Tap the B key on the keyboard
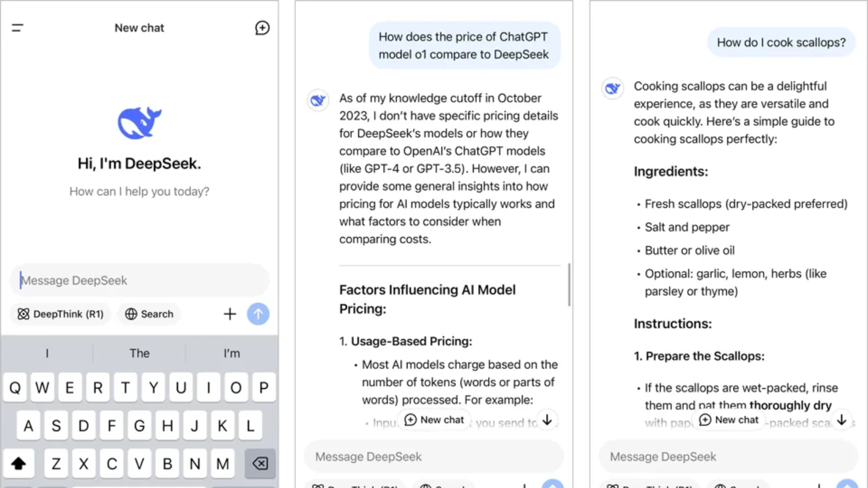This screenshot has height=488, width=868. pos(167,463)
